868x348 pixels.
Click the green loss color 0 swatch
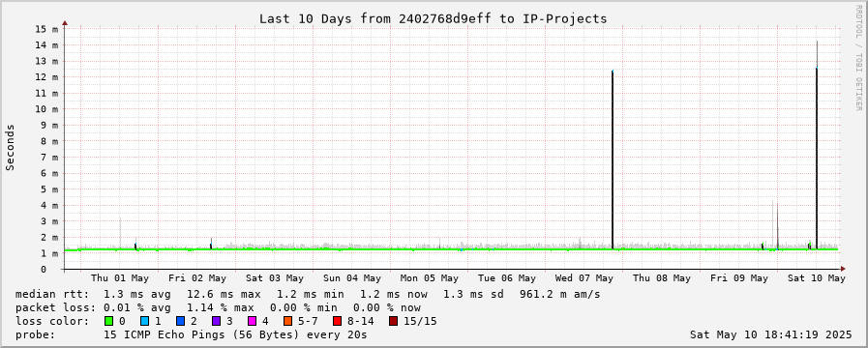pyautogui.click(x=108, y=321)
